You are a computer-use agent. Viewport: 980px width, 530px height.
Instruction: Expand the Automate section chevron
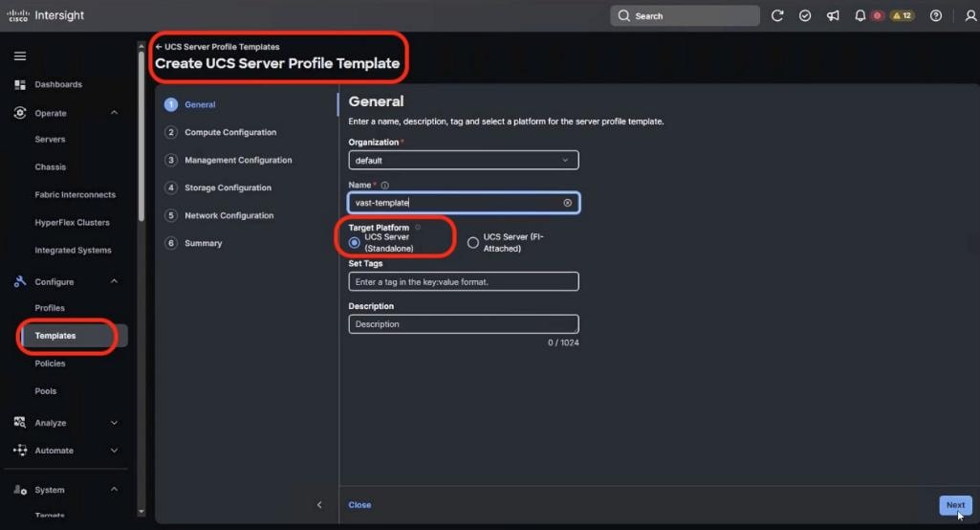point(115,450)
